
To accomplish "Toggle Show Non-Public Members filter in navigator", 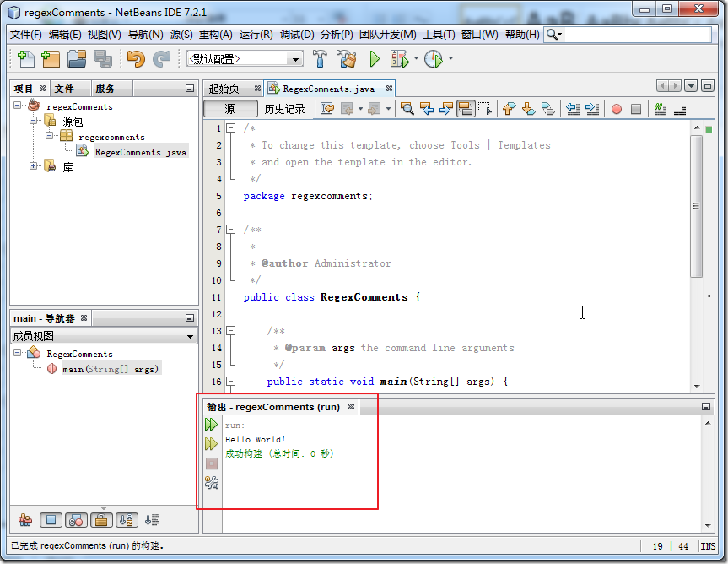I will coord(101,520).
